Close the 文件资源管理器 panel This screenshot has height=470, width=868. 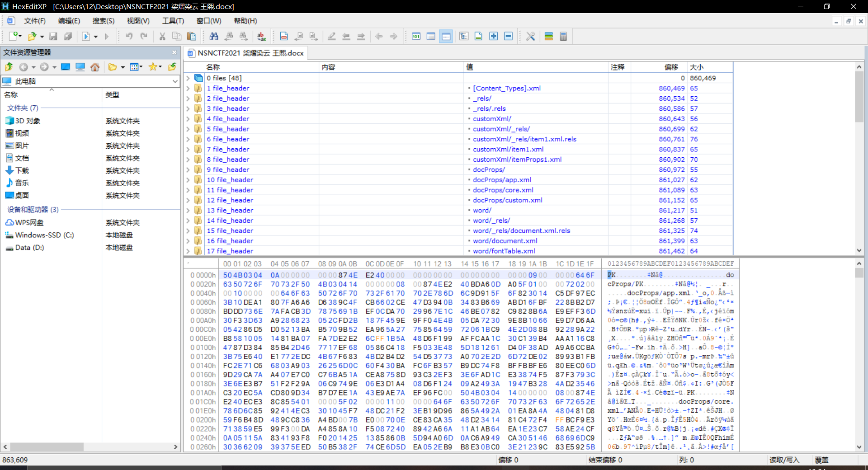[175, 52]
